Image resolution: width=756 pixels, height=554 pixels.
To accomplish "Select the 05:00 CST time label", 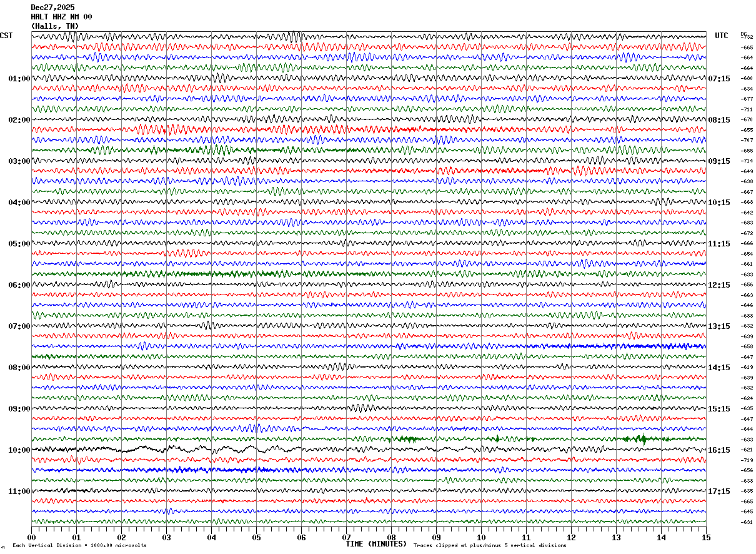I will pos(19,244).
